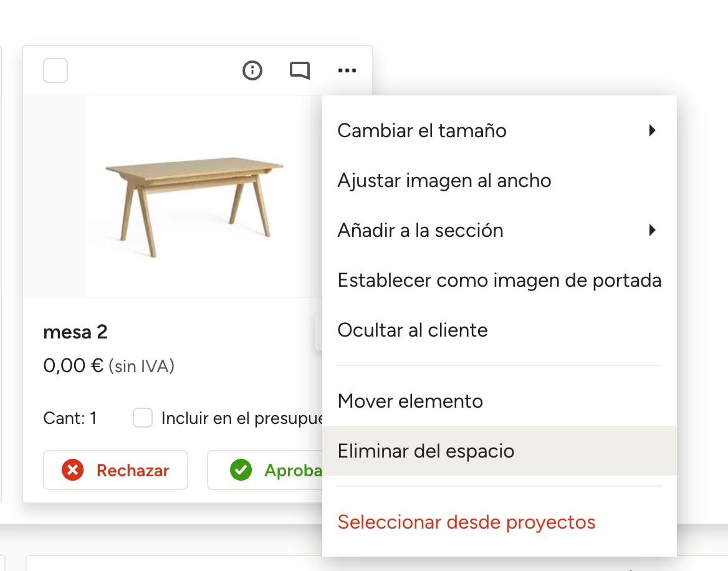Click the (sin IVA) label
Screen dimensions: 728x571
pos(141,367)
